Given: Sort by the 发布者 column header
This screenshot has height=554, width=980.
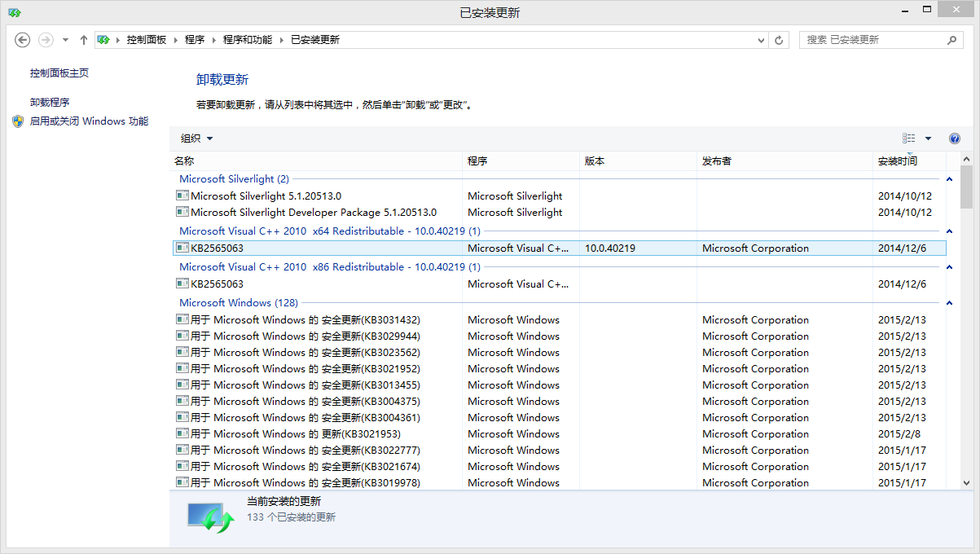Looking at the screenshot, I should [784, 160].
